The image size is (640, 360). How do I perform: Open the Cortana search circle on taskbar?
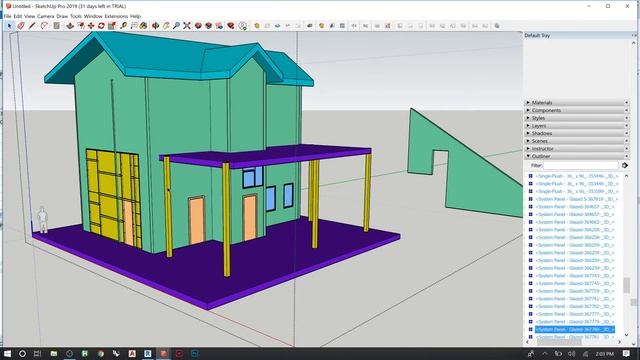point(22,353)
